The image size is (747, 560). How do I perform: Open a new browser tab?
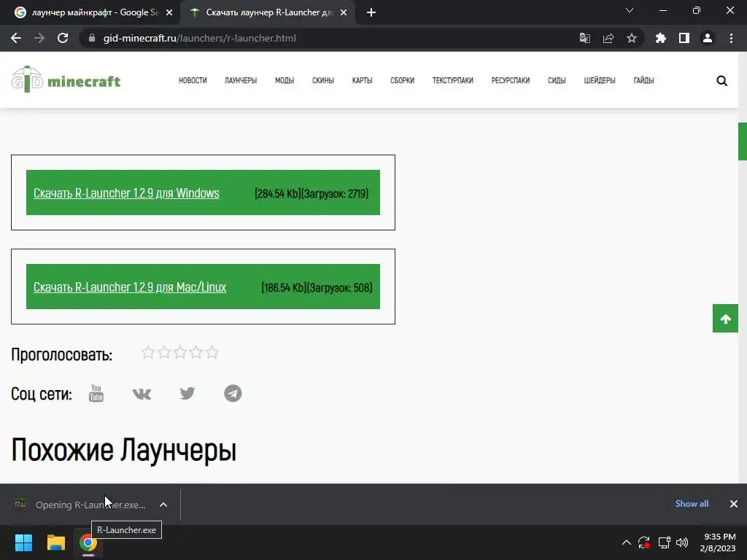[x=371, y=12]
